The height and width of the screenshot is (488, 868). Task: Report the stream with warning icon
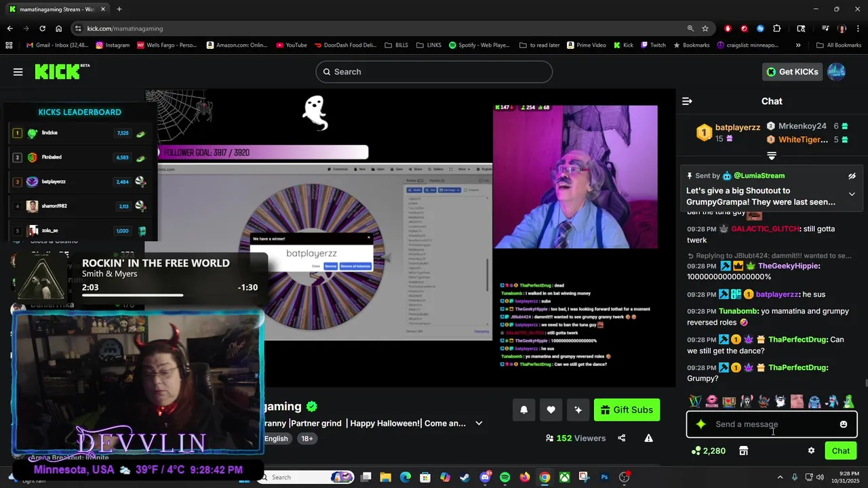[x=648, y=438]
